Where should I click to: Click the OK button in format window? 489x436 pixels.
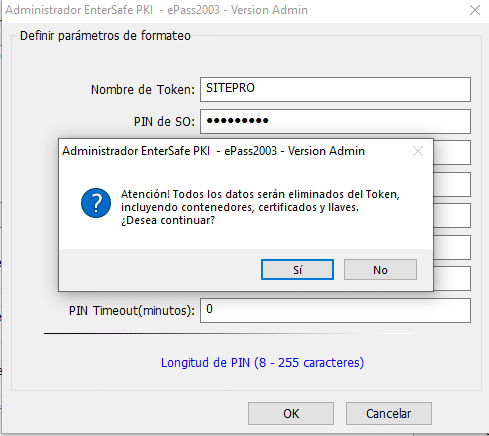(x=291, y=413)
